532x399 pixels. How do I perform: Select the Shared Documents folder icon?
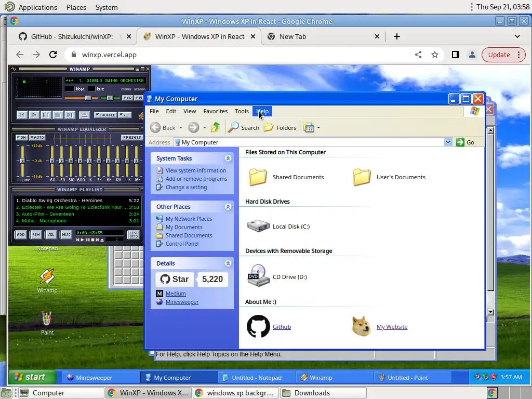tap(258, 177)
